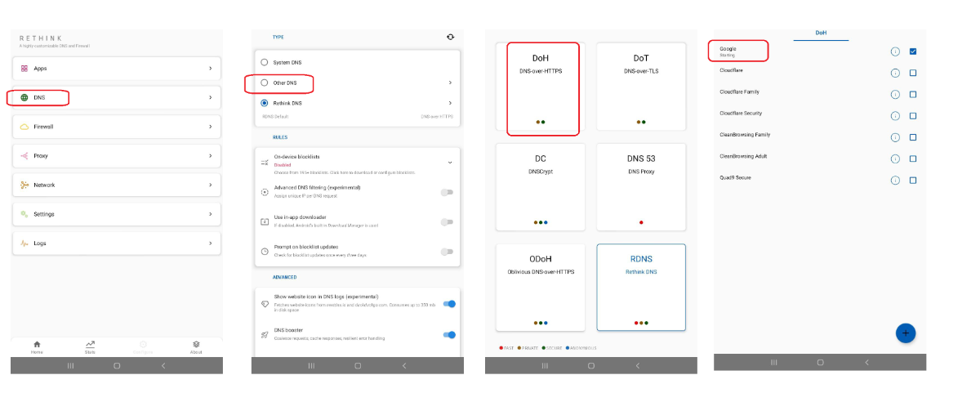980x402 pixels.
Task: Show info for Quad9 Secure server
Action: [x=895, y=180]
